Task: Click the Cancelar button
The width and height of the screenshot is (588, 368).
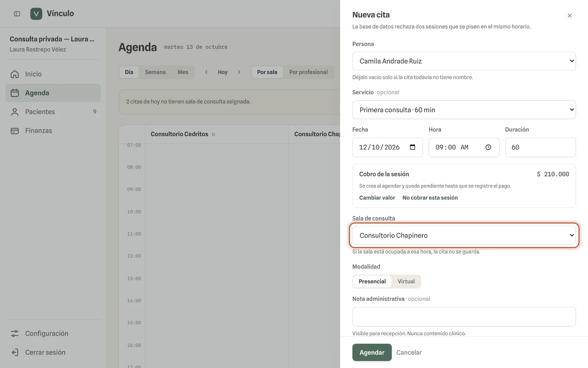Action: coord(409,353)
